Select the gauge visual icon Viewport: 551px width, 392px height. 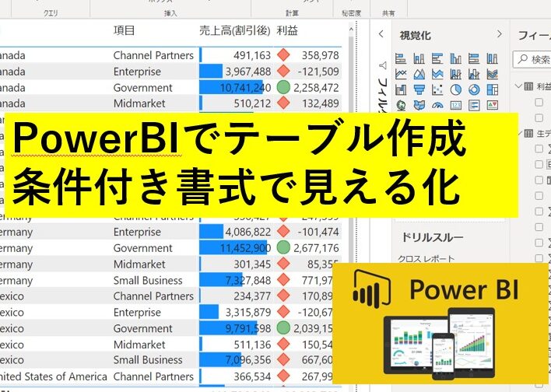click(x=436, y=106)
